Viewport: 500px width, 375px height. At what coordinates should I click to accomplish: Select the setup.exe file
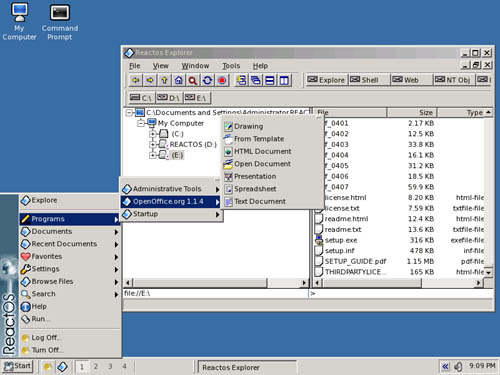(x=341, y=240)
